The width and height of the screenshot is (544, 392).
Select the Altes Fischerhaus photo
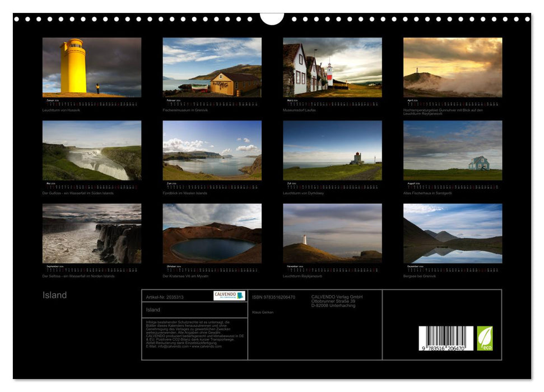[x=453, y=150]
